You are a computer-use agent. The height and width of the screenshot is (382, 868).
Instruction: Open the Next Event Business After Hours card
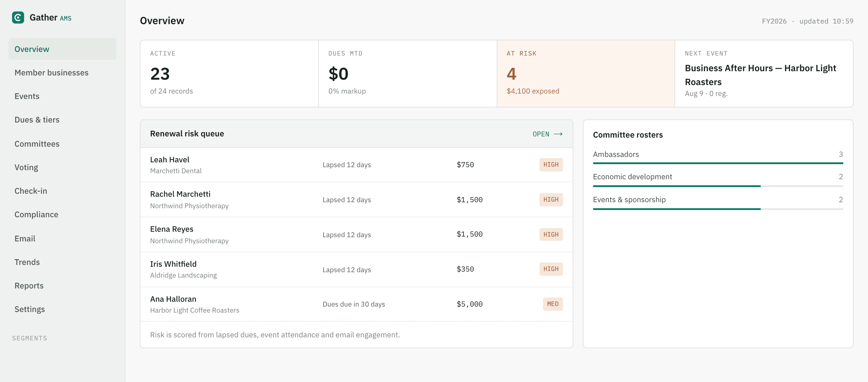[764, 74]
